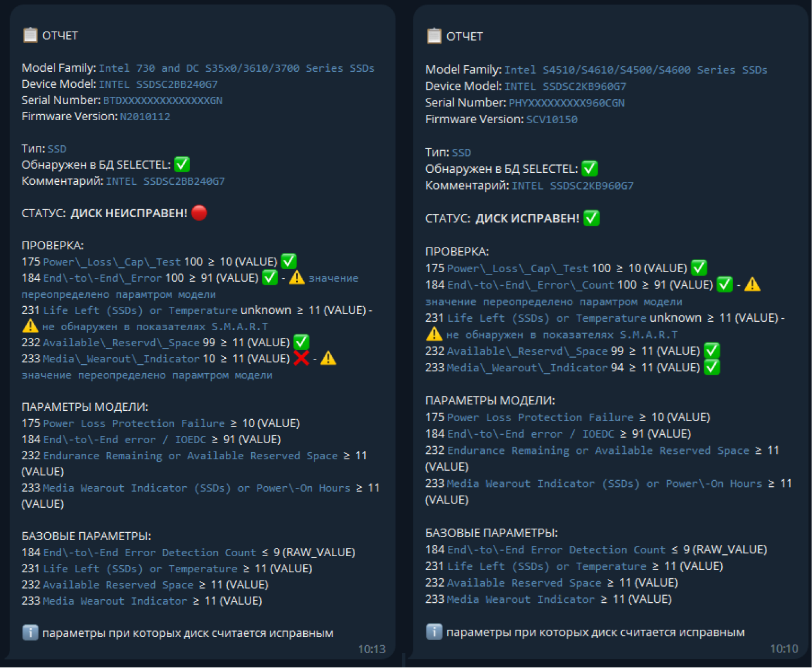This screenshot has height=668, width=812.
Task: Click the ДИСК ИСПРАВЕН! status text
Action: click(x=527, y=218)
